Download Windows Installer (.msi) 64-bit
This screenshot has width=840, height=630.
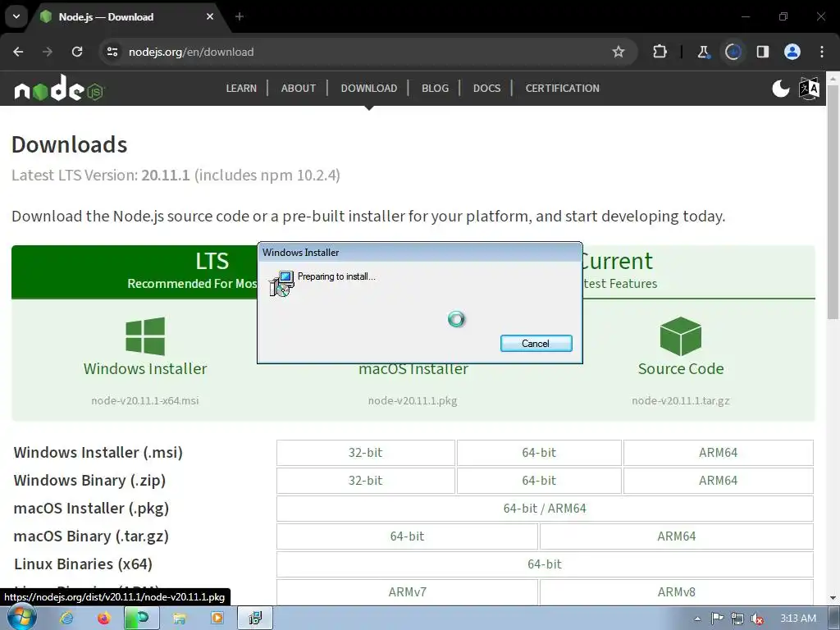[x=539, y=453]
